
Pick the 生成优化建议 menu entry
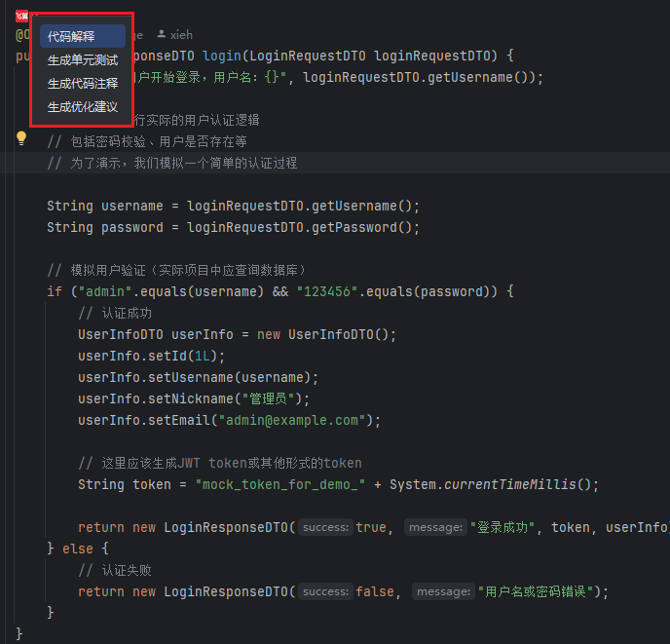[82, 107]
